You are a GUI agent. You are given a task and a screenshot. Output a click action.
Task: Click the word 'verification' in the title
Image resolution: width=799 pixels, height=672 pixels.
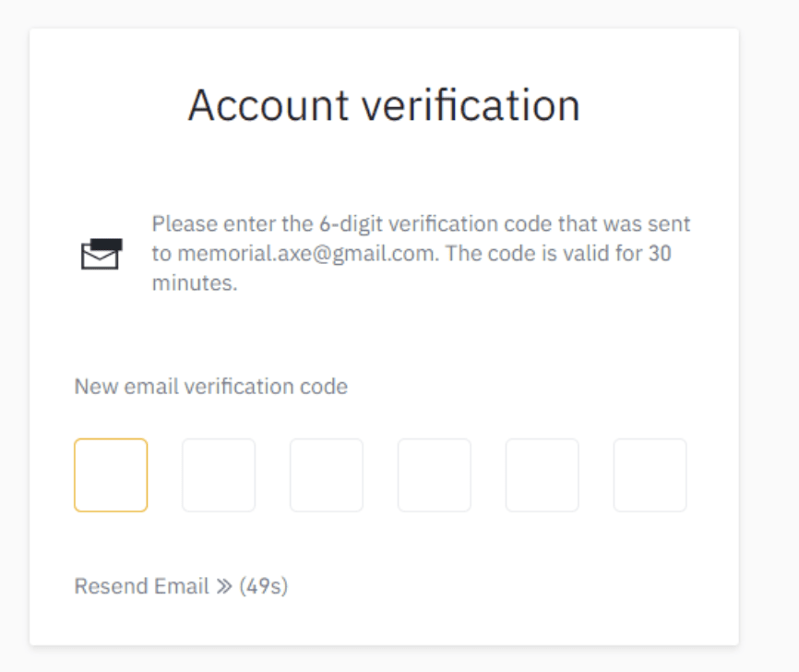click(471, 105)
